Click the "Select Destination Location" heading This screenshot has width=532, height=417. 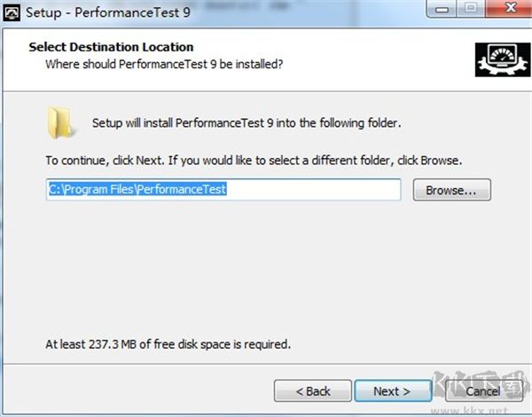click(x=111, y=47)
